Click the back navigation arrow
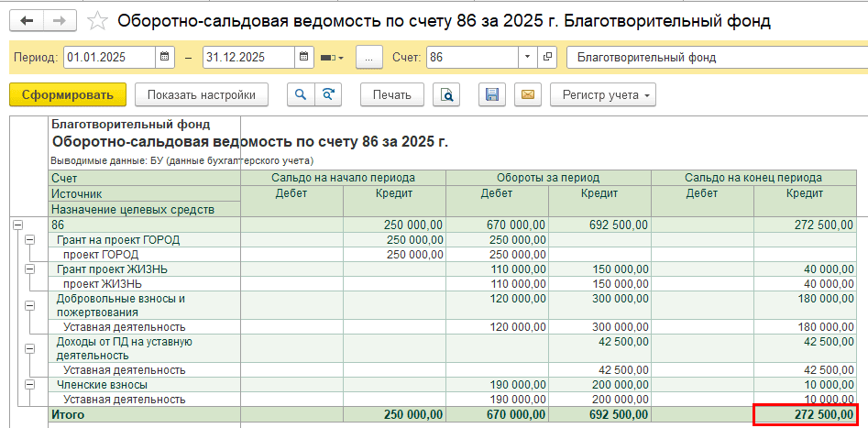 [26, 20]
